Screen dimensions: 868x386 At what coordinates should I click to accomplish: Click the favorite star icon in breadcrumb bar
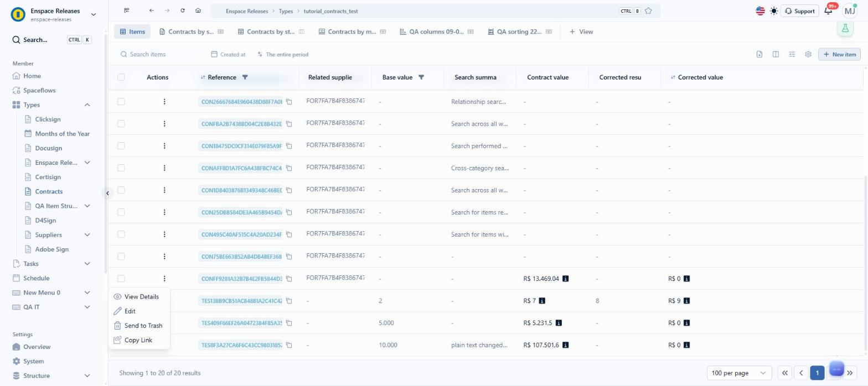(x=648, y=11)
